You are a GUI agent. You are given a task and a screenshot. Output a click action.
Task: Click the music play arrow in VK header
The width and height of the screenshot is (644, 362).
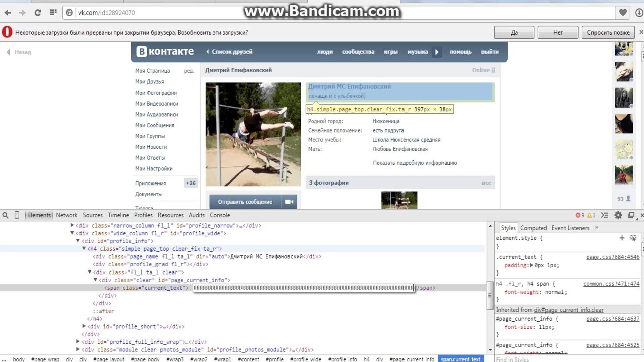coord(436,52)
